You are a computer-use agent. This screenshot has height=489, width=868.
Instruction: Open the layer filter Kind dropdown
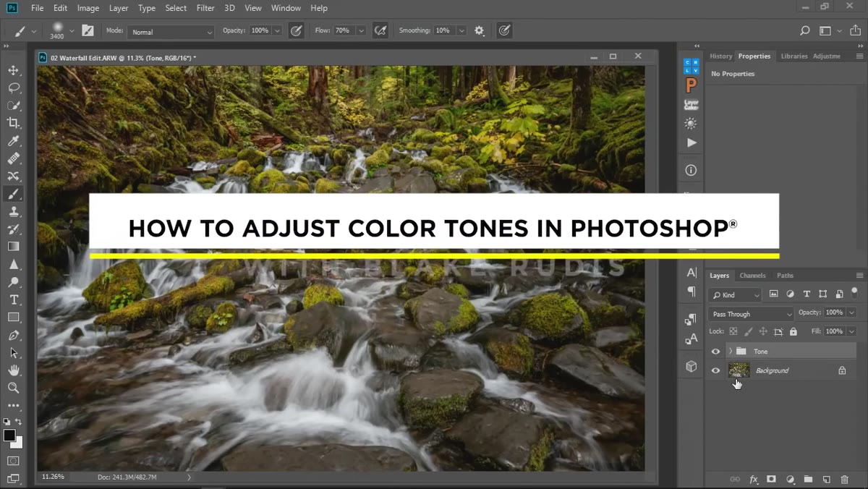tap(735, 294)
